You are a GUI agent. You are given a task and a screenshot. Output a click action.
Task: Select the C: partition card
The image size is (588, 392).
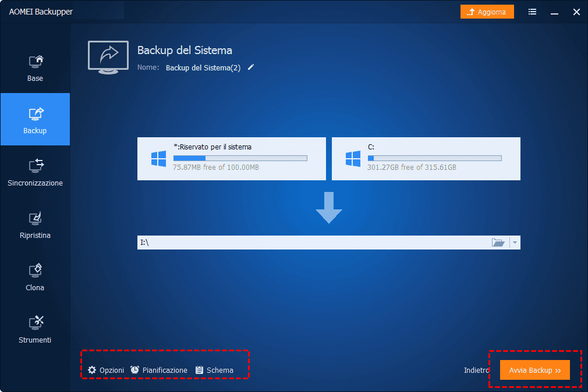click(426, 159)
